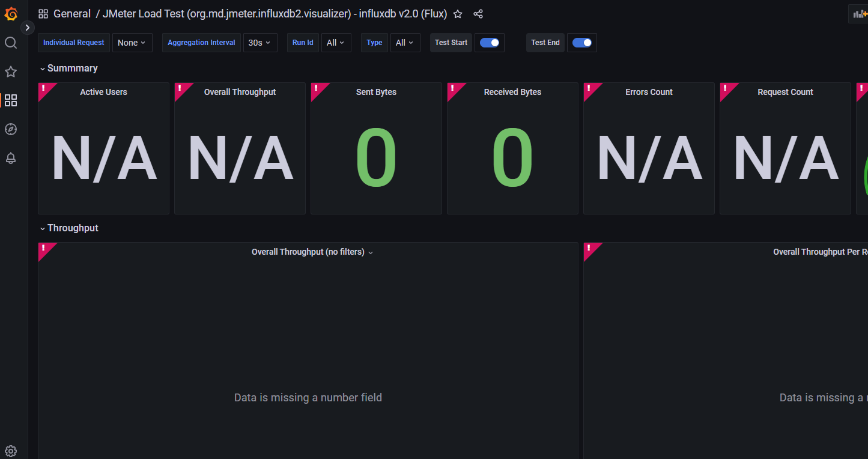Viewport: 868px width, 459px height.
Task: Toggle the Test End switch
Action: [x=582, y=43]
